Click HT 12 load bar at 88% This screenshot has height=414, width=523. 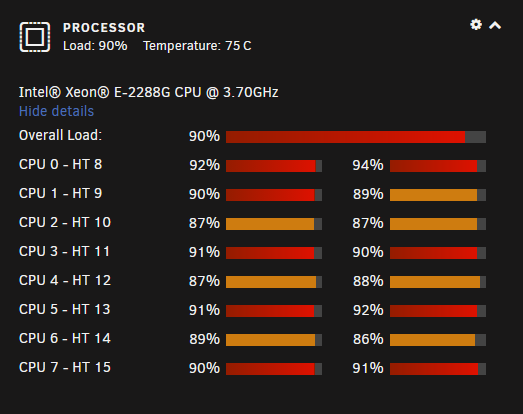click(x=438, y=282)
